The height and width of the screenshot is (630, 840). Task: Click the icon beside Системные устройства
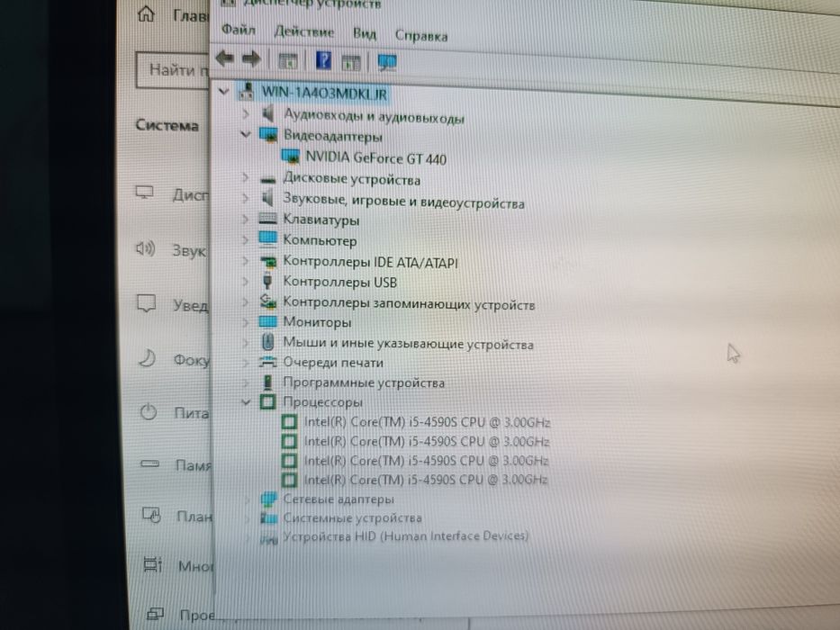coord(268,518)
